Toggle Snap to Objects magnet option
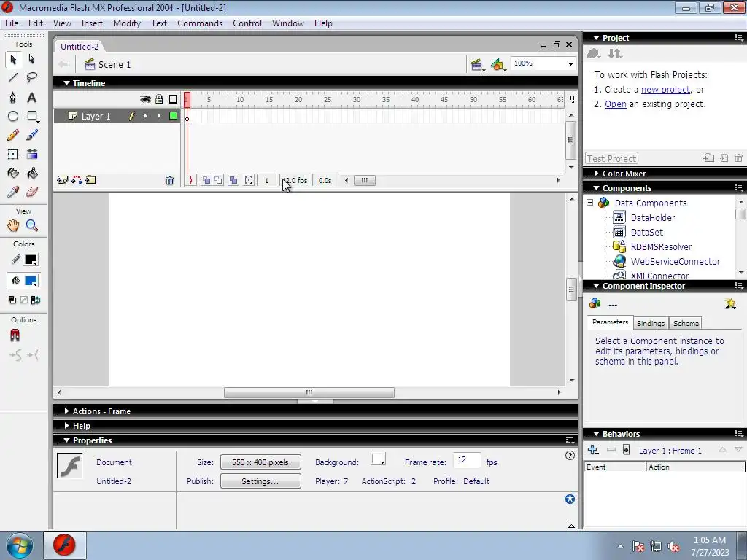The image size is (747, 560). click(15, 335)
